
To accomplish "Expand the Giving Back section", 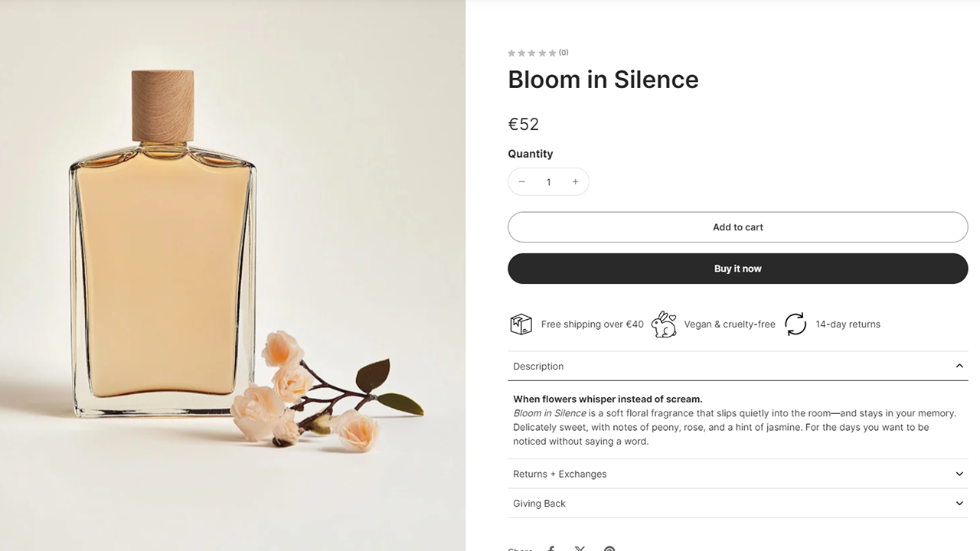I will (959, 503).
